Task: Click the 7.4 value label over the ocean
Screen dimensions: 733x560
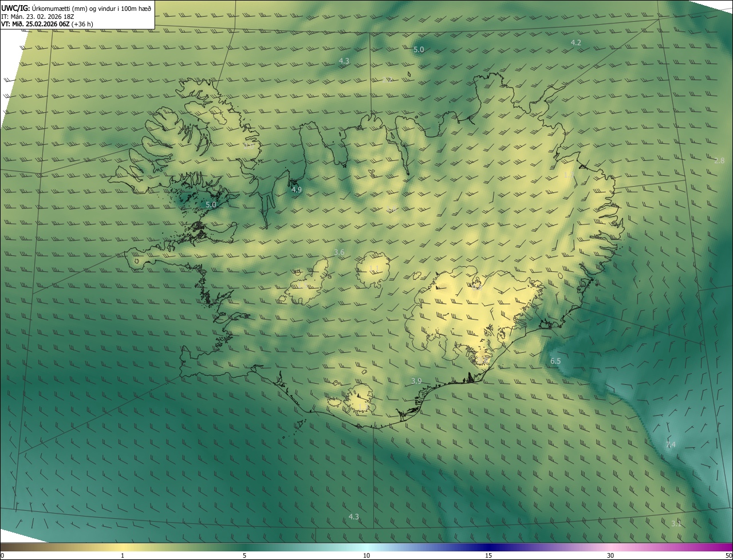Action: pos(671,445)
